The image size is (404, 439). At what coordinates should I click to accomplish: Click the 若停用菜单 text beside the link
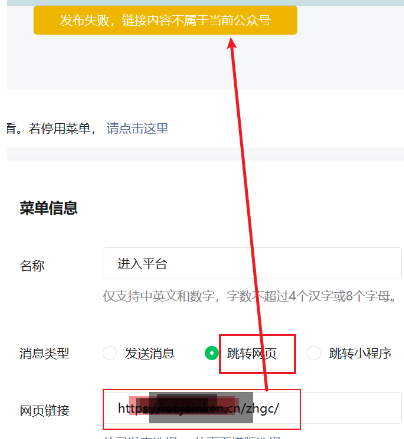click(59, 128)
